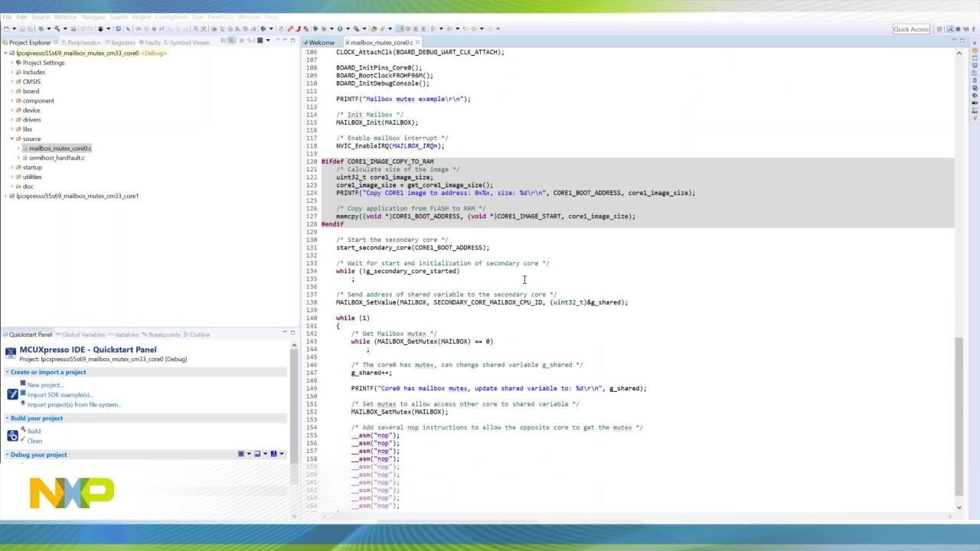Open the Edit menu

(21, 17)
